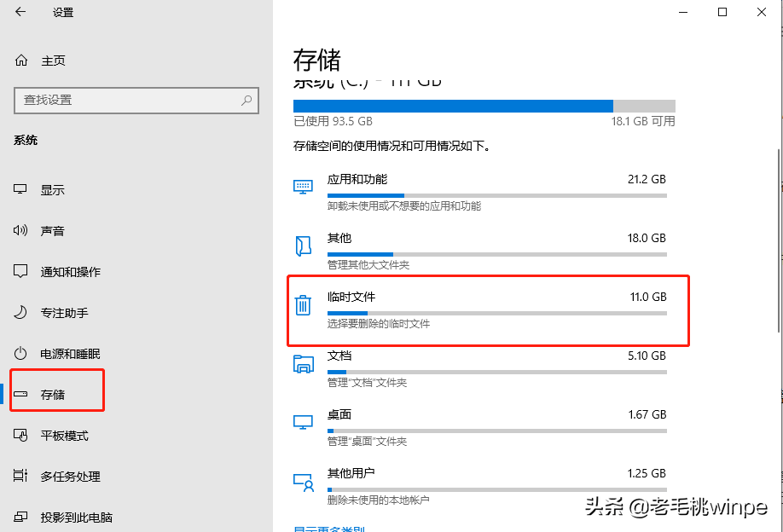783x532 pixels.
Task: Open 桌面 storage category
Action: (x=496, y=423)
